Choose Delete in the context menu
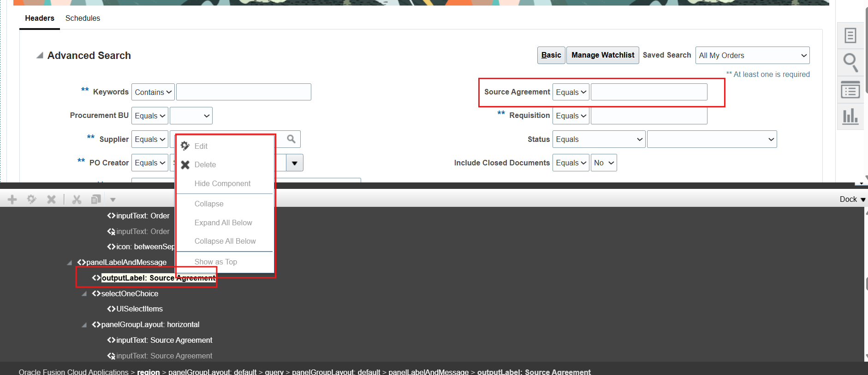The width and height of the screenshot is (868, 375). [x=205, y=164]
